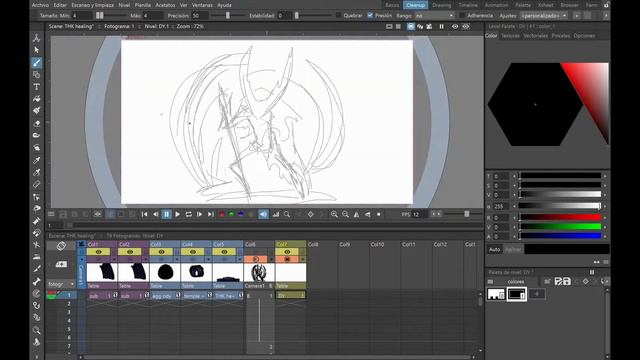Image resolution: width=640 pixels, height=360 pixels.
Task: Pick a color in the hexagon wheel
Action: coord(535,104)
